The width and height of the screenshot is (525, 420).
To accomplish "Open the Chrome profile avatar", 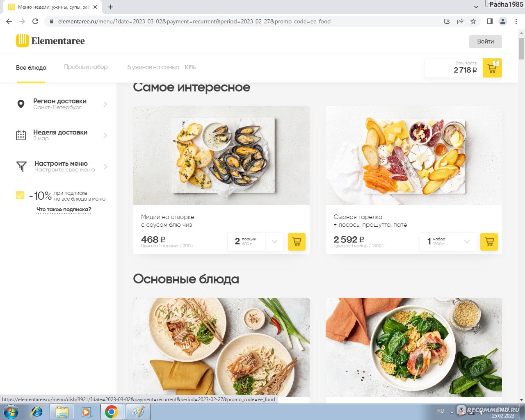I will coord(502,21).
